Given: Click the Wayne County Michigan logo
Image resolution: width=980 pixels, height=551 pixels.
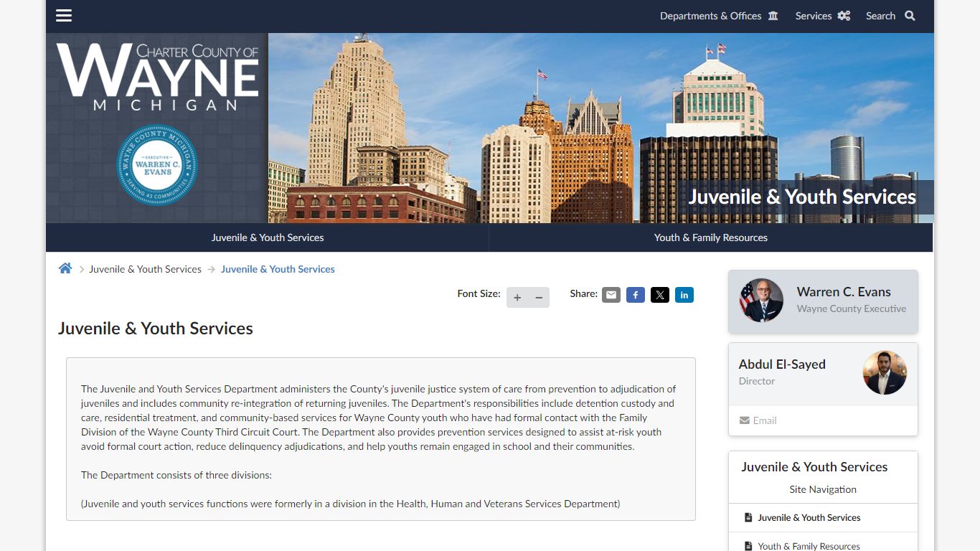Looking at the screenshot, I should (158, 77).
